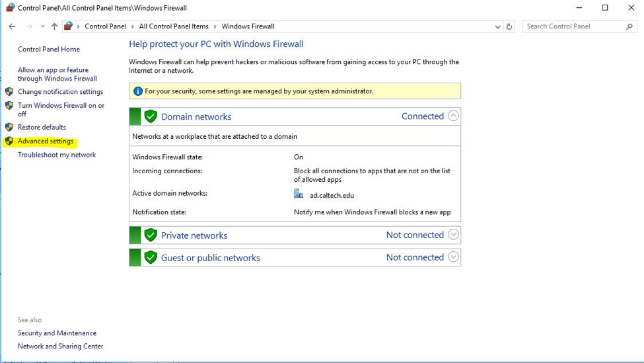Click Restore defaults link
Screen dimensions: 644x363
pos(42,127)
